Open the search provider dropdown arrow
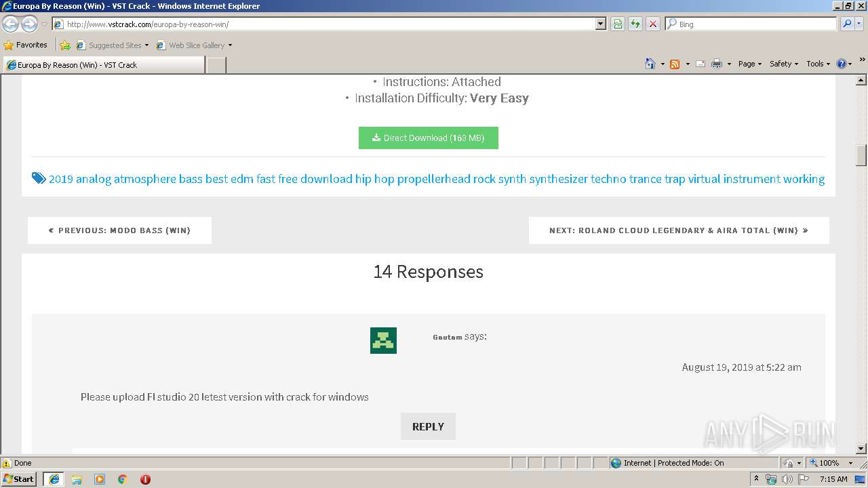The image size is (868, 488). pos(859,24)
